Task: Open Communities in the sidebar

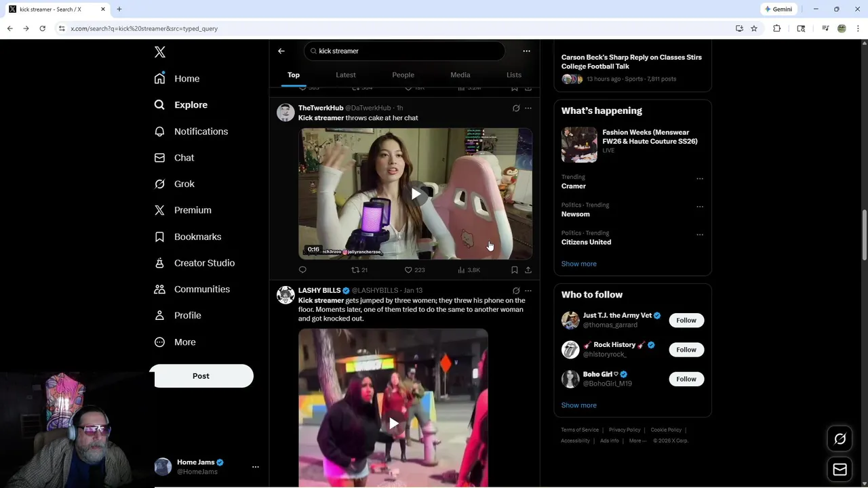Action: coord(192,289)
